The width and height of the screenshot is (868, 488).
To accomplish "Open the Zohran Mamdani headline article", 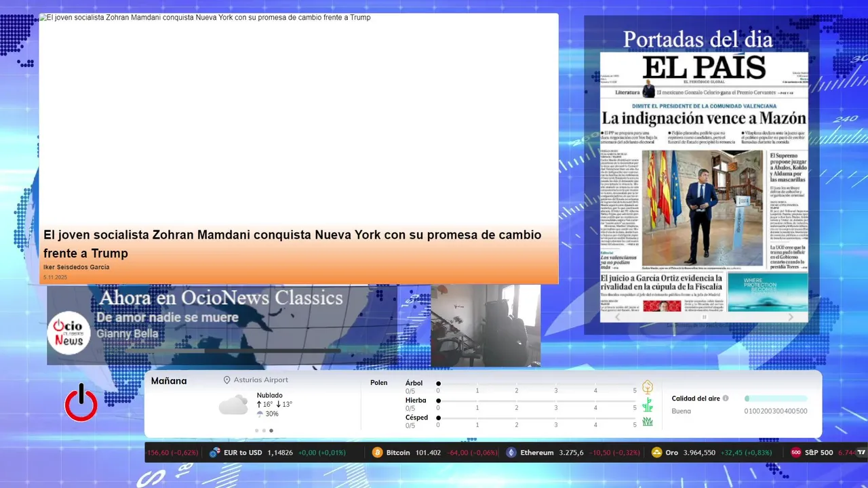I will [x=292, y=244].
